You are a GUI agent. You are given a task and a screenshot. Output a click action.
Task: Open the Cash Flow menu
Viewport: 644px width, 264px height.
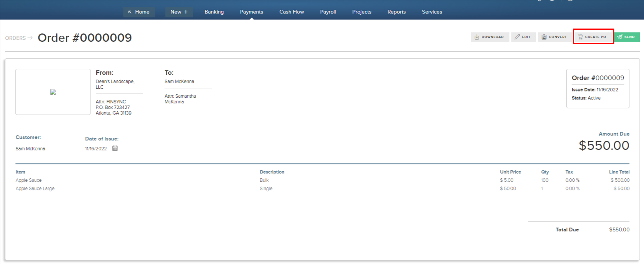(x=292, y=12)
